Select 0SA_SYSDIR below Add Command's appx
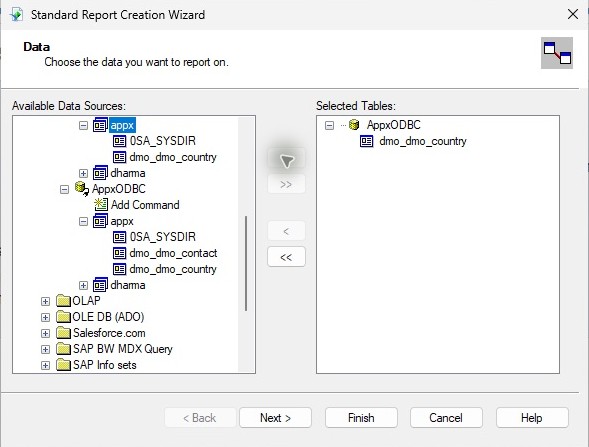Screen dimensions: 589x447 click(163, 237)
